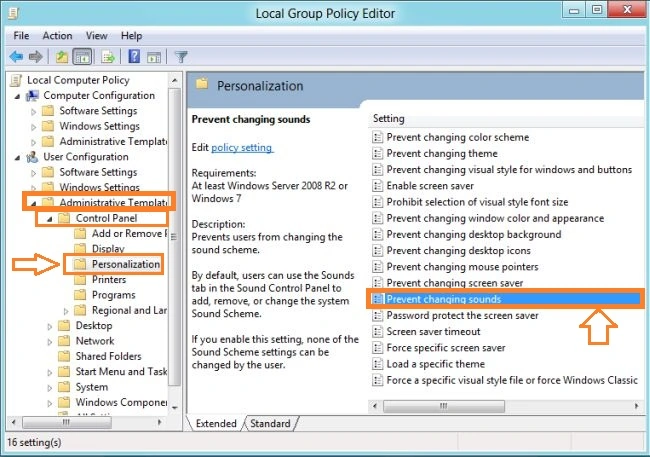650x457 pixels.
Task: Open the View menu
Action: coord(97,36)
